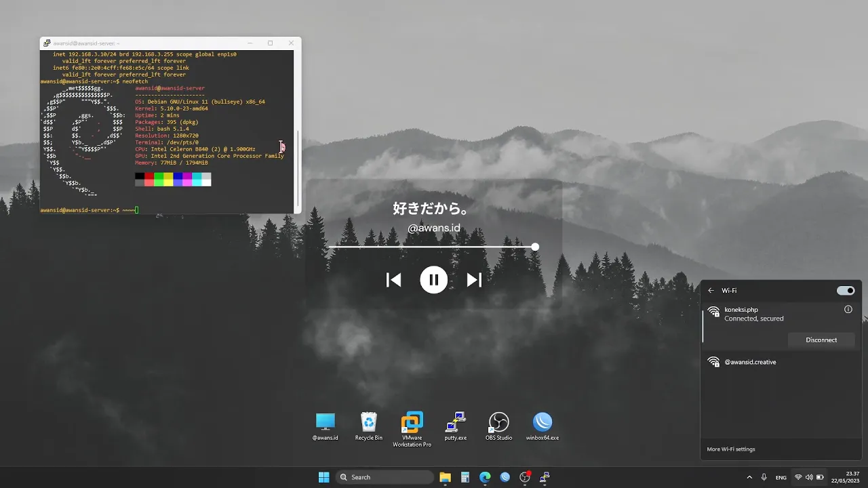Maximize the PuTTY terminal window

coord(270,43)
